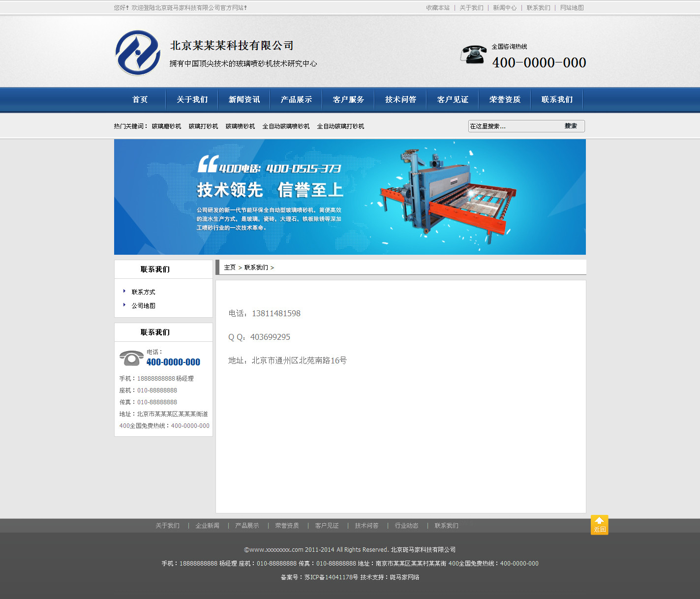Click the yellow back-to-top arrow button
The height and width of the screenshot is (599, 700).
(599, 525)
